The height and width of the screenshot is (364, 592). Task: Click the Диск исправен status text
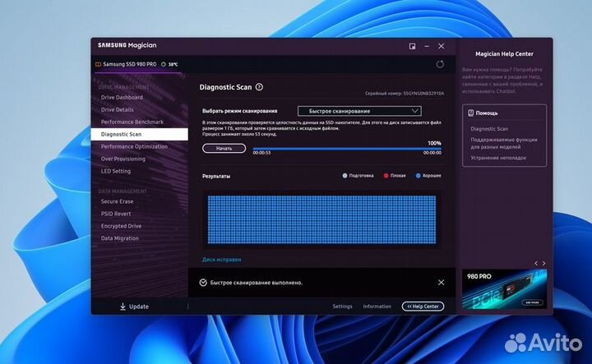click(221, 260)
